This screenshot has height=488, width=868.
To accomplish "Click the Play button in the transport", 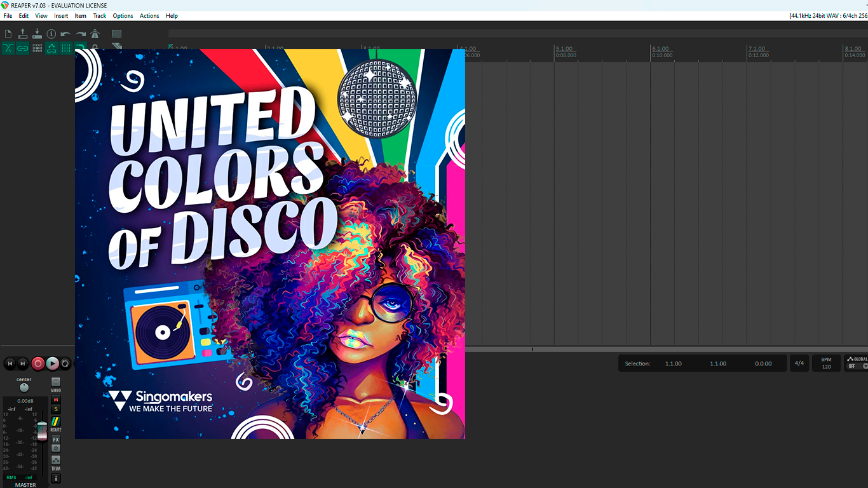I will [53, 363].
